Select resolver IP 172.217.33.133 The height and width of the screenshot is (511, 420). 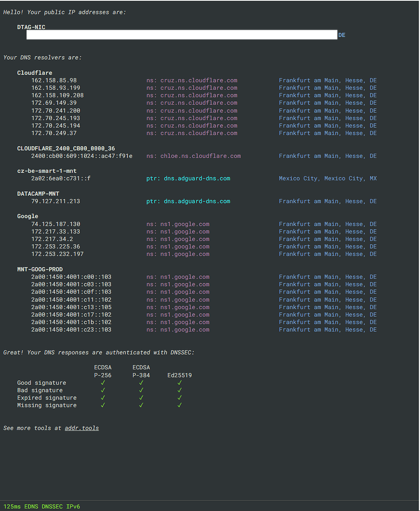[56, 231]
